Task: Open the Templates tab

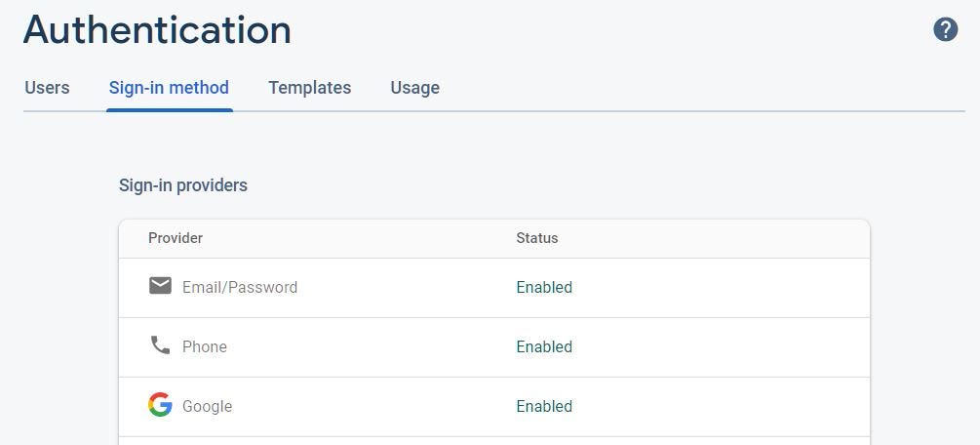Action: (310, 88)
